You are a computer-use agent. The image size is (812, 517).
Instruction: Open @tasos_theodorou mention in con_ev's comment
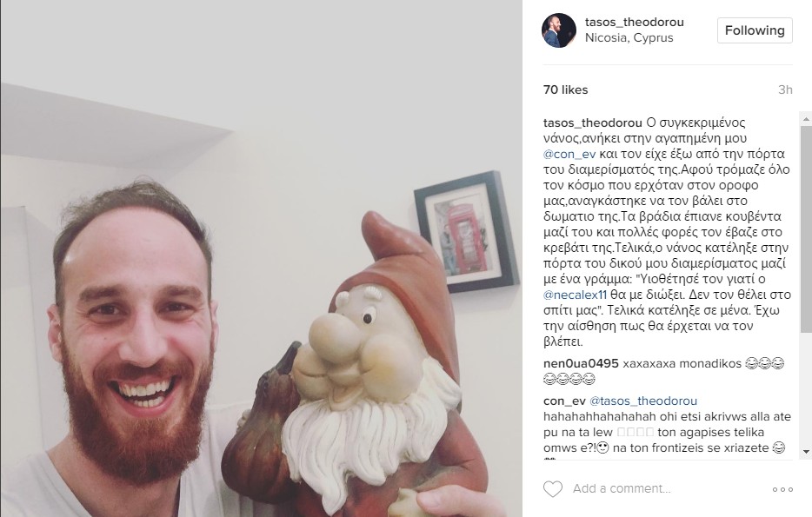click(x=643, y=401)
